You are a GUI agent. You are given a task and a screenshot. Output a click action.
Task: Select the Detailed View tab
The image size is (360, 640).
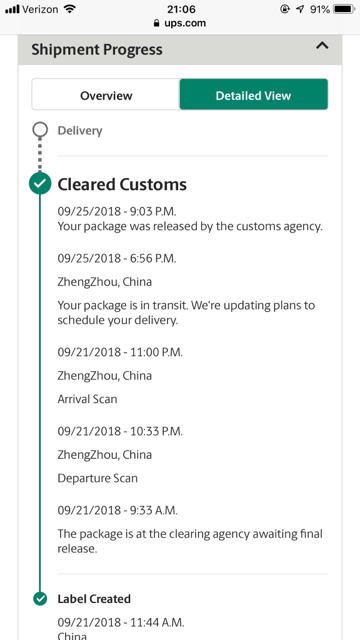point(253,94)
